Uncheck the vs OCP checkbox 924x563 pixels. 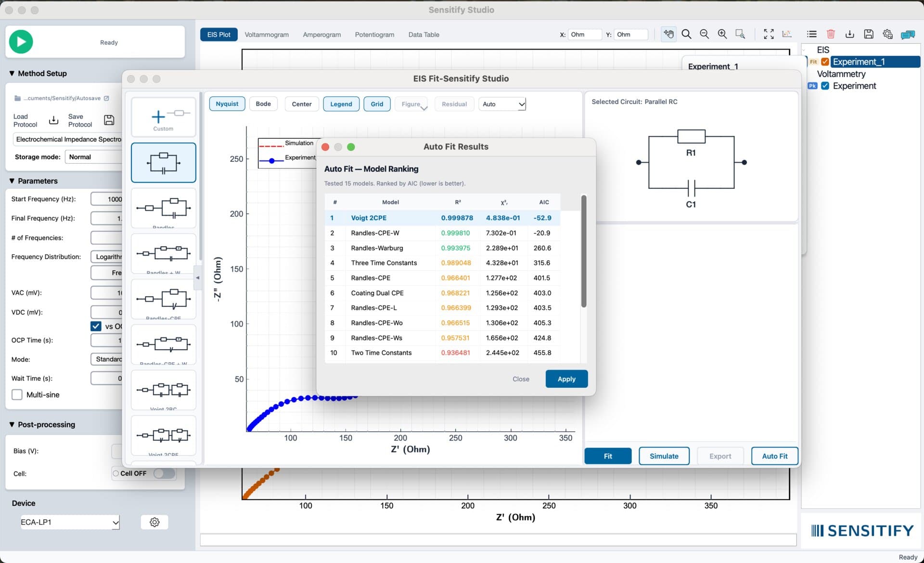point(96,326)
